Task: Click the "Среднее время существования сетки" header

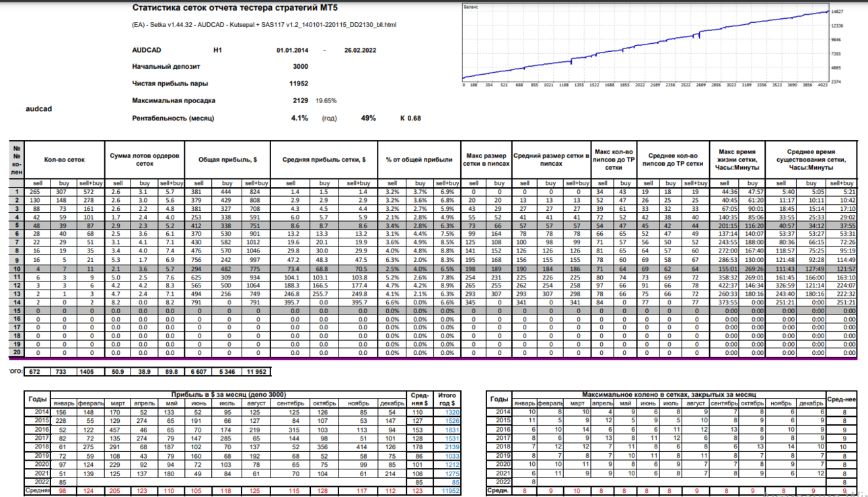Action: tap(811, 159)
